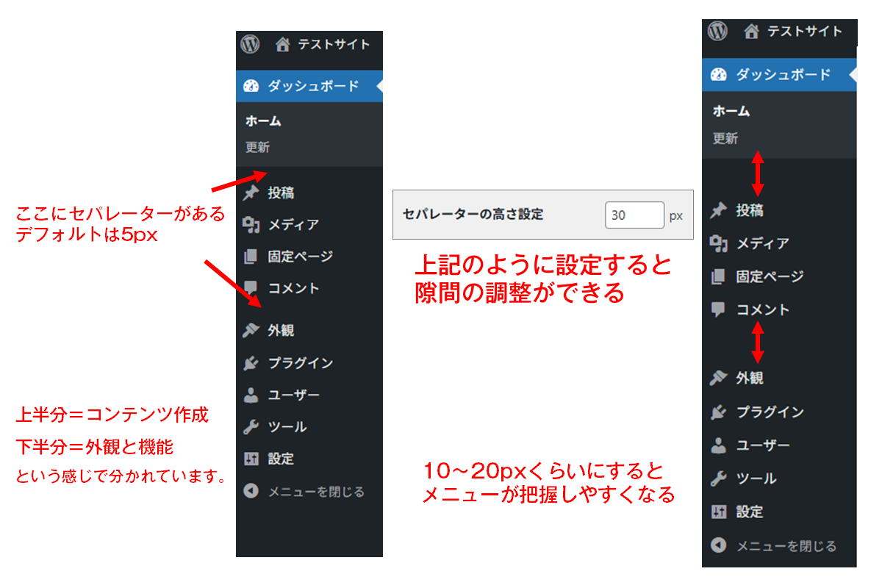Click the WordPress logo in the left sidebar
882x588 pixels.
click(250, 44)
